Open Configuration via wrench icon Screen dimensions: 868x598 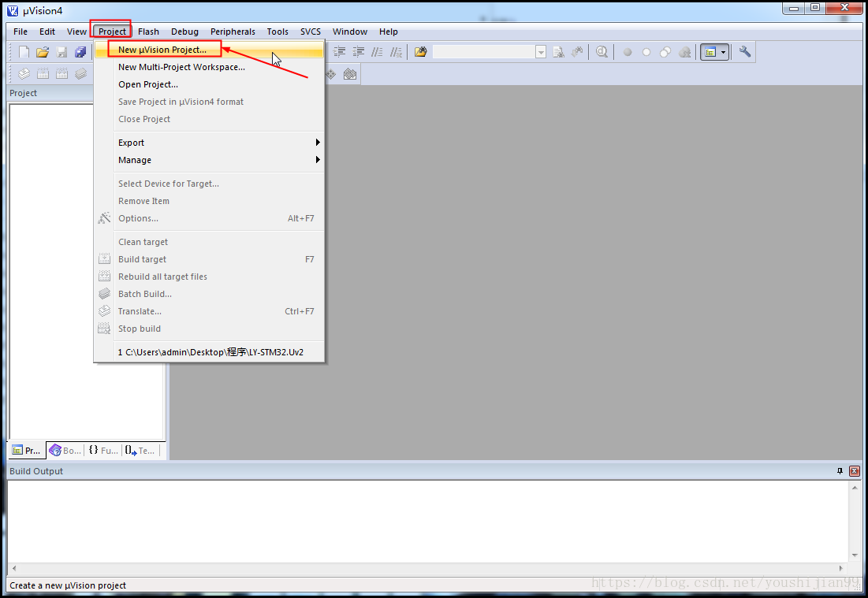(745, 52)
